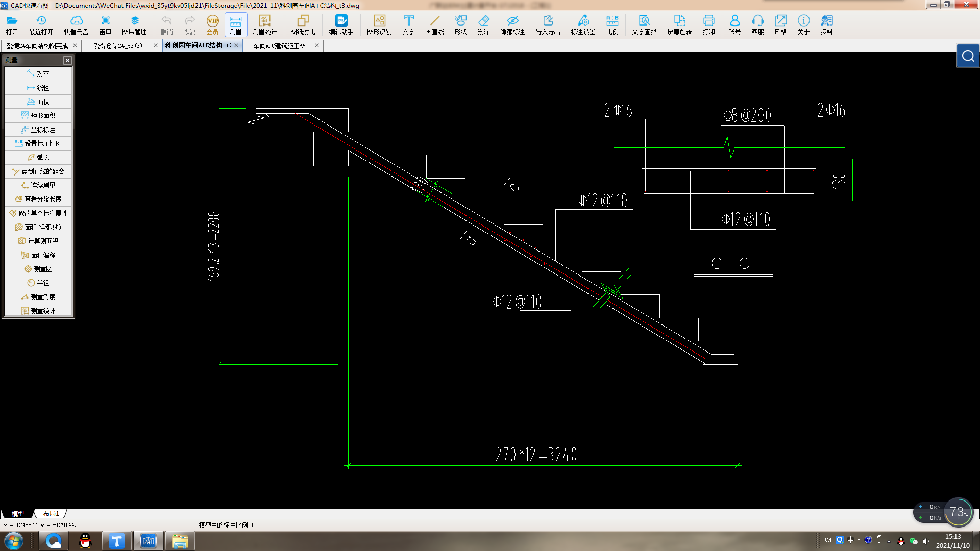Open the QQ penguin taskbar icon
980x551 pixels.
[85, 541]
